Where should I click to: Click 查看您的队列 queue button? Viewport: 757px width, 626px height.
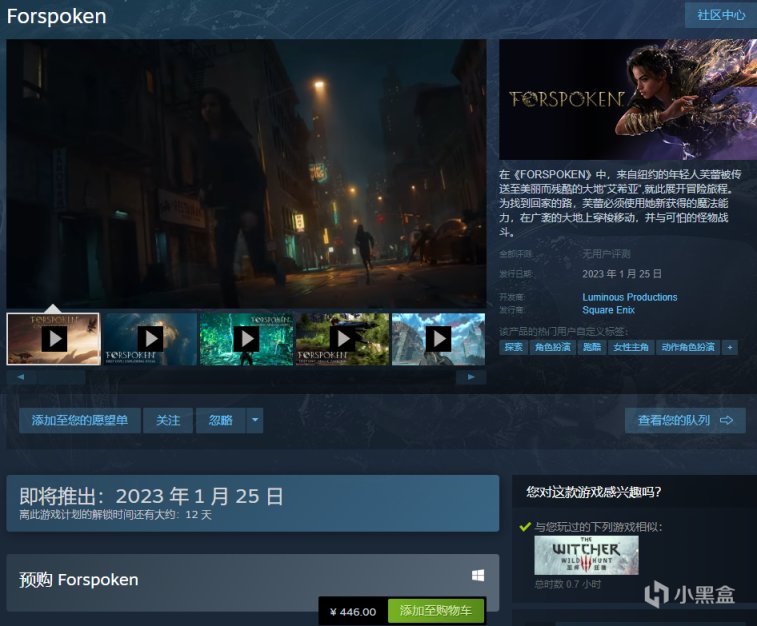point(685,420)
